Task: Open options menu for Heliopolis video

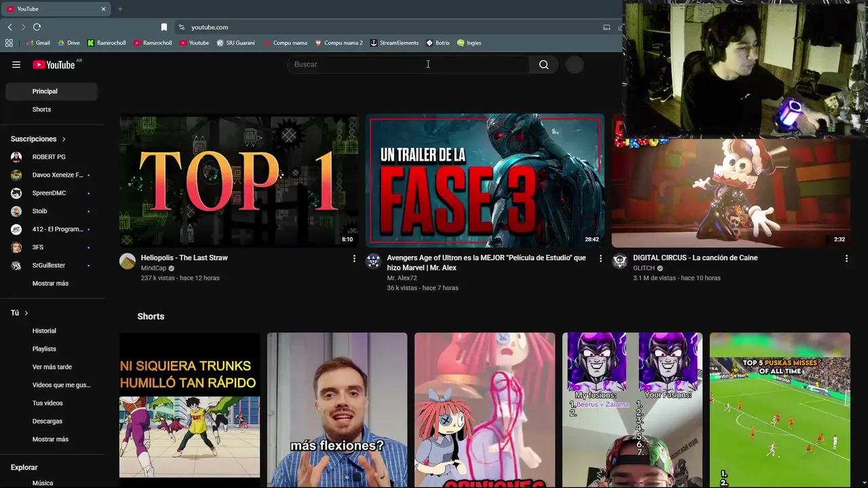Action: [354, 258]
